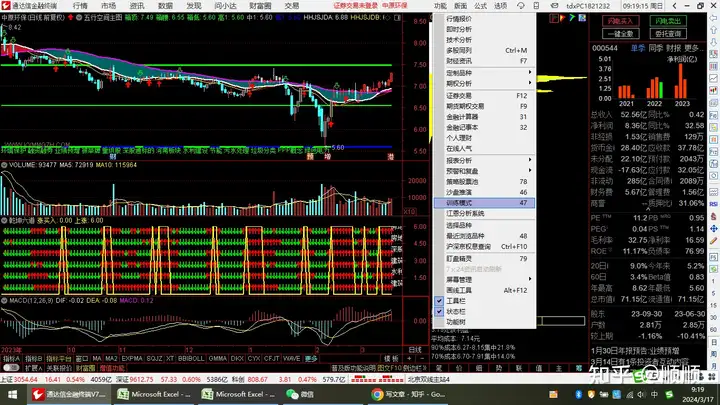Click the 上证 3054.64 index in status bar
720x405 pixels.
coord(21,379)
